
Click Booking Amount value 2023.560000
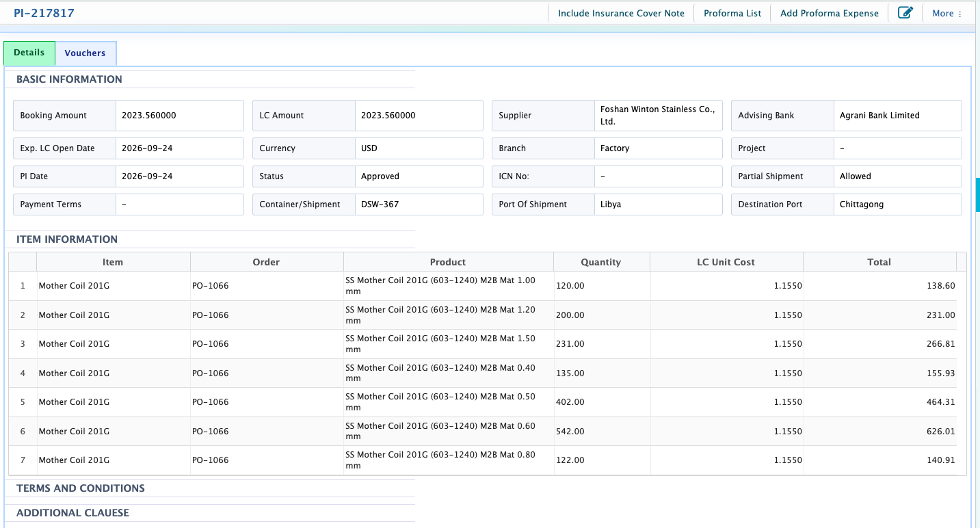coord(149,116)
